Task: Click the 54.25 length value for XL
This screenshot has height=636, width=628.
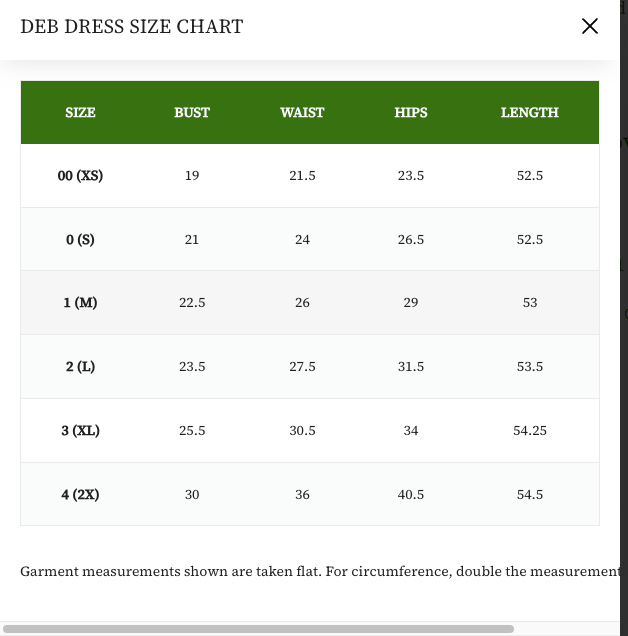Action: [529, 430]
